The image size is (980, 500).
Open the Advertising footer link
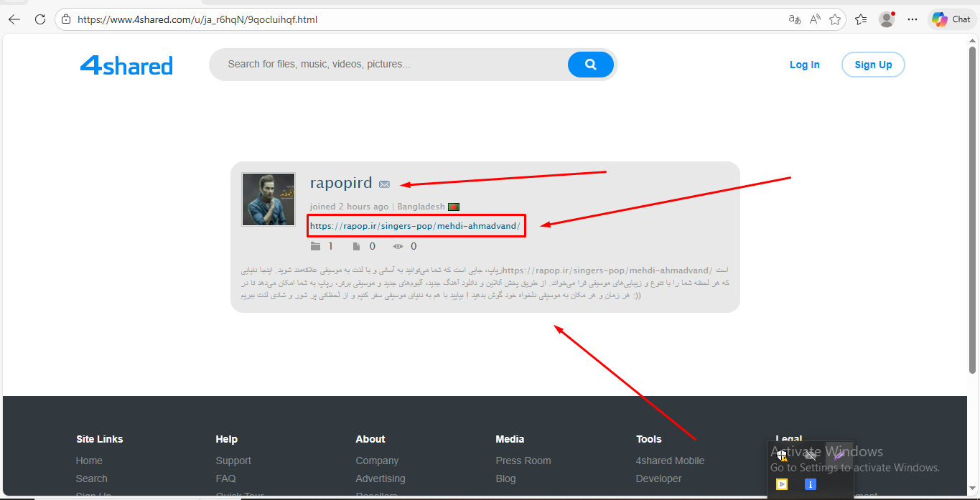coord(381,478)
